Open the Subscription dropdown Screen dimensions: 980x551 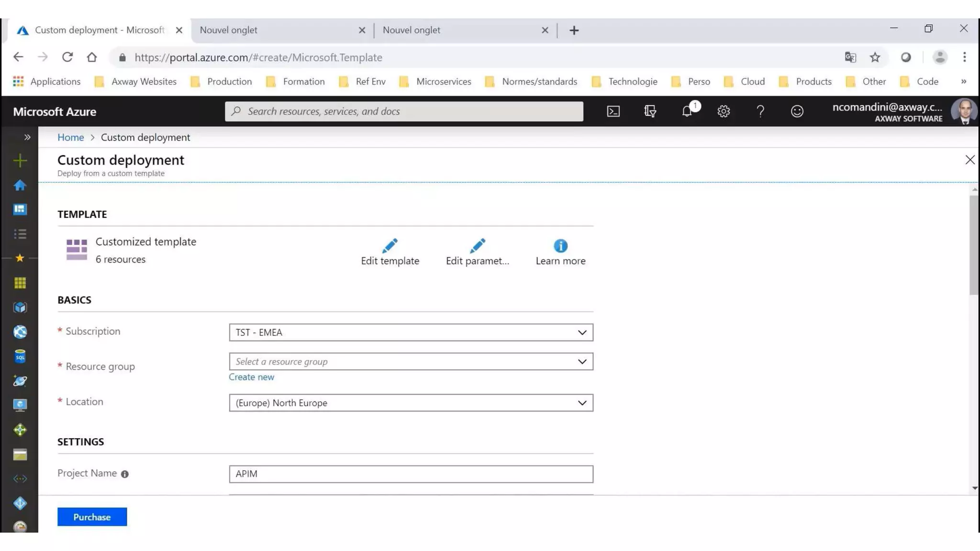pyautogui.click(x=411, y=332)
